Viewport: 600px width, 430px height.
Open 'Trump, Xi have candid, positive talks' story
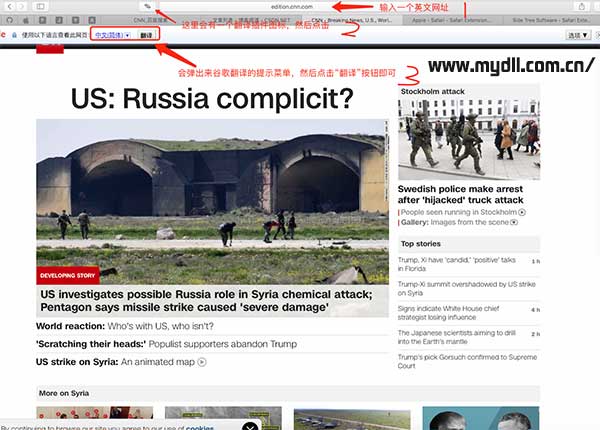tap(457, 264)
